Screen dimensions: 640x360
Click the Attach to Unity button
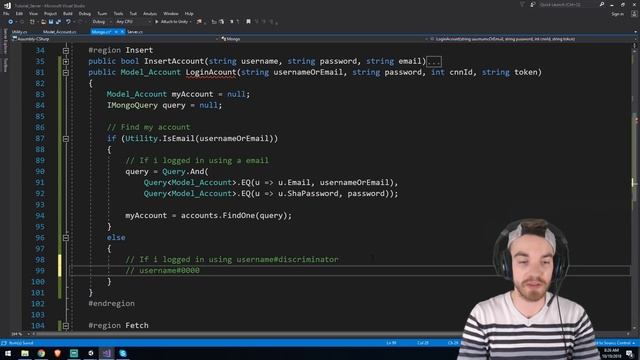[x=171, y=22]
